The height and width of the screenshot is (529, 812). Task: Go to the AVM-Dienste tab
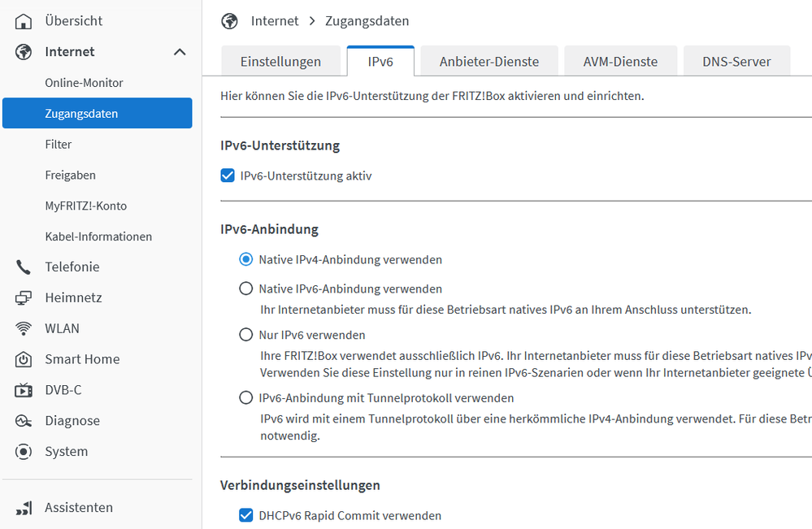coord(620,62)
